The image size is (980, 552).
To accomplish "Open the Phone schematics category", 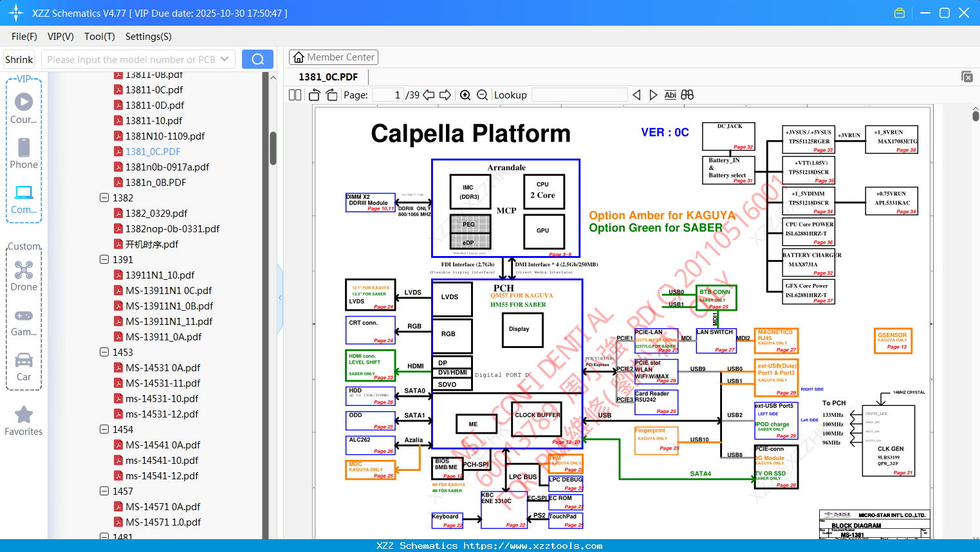I will [x=24, y=153].
